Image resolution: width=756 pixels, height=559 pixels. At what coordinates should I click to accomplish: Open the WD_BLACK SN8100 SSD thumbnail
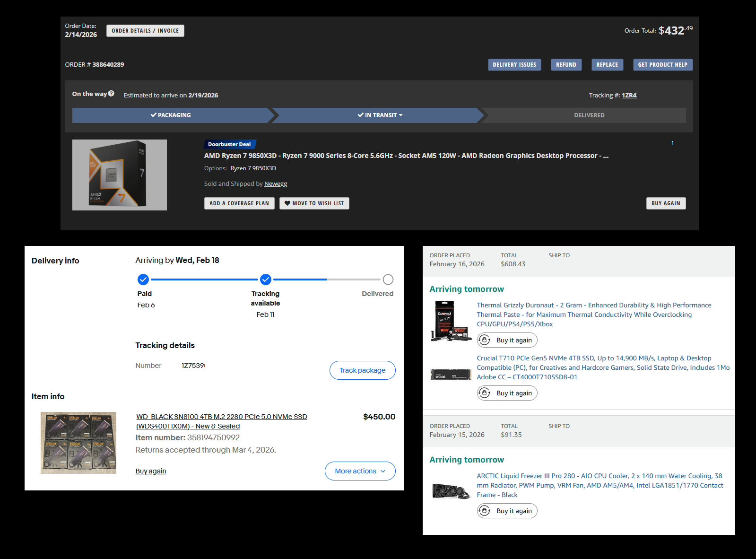click(x=78, y=443)
